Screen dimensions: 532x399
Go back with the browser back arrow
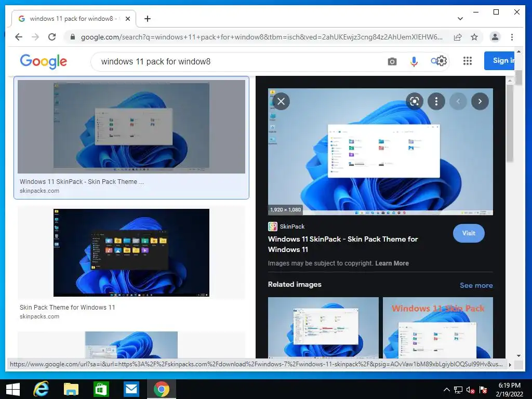(x=19, y=37)
